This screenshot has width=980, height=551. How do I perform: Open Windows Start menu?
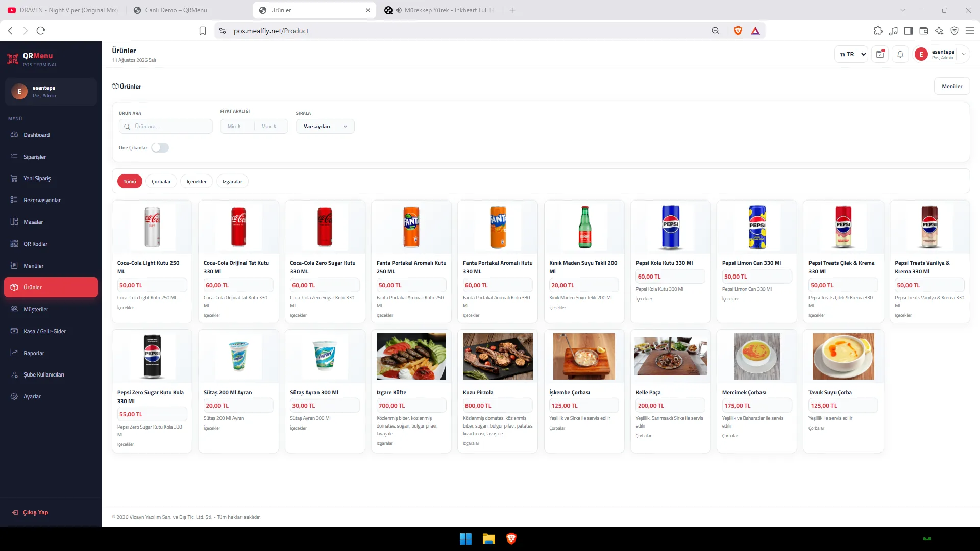[465, 539]
